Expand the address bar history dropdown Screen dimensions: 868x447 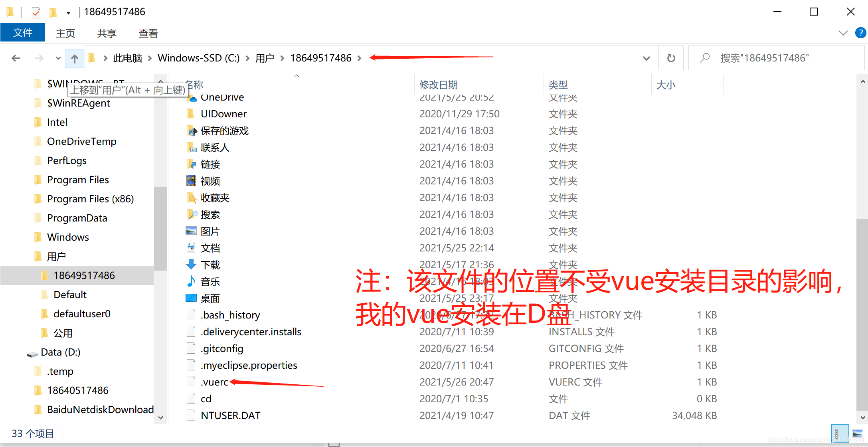[647, 58]
